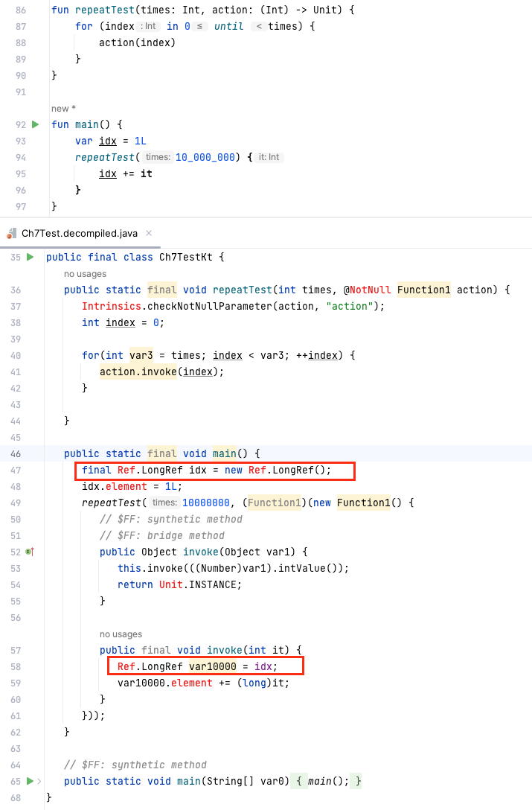The image size is (532, 810).
Task: Click the class name Ch7TestKt
Action: (185, 258)
